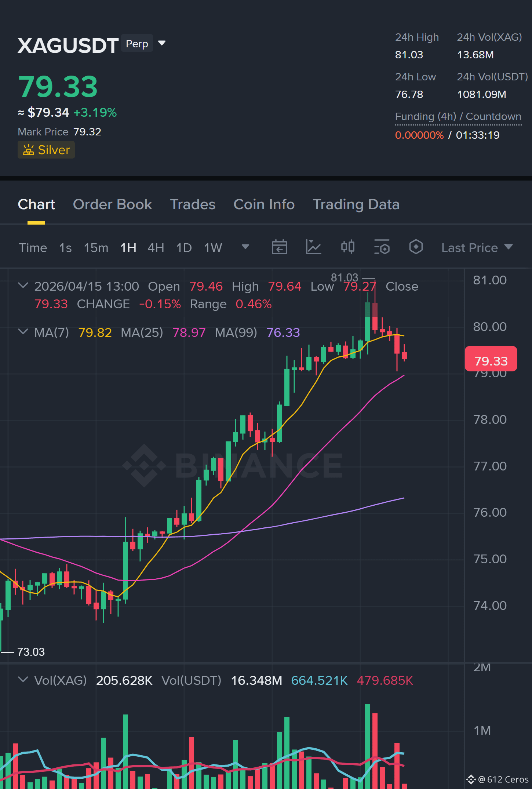Screen dimensions: 532x789
Task: Open the go-to-date calendar icon
Action: [x=279, y=247]
